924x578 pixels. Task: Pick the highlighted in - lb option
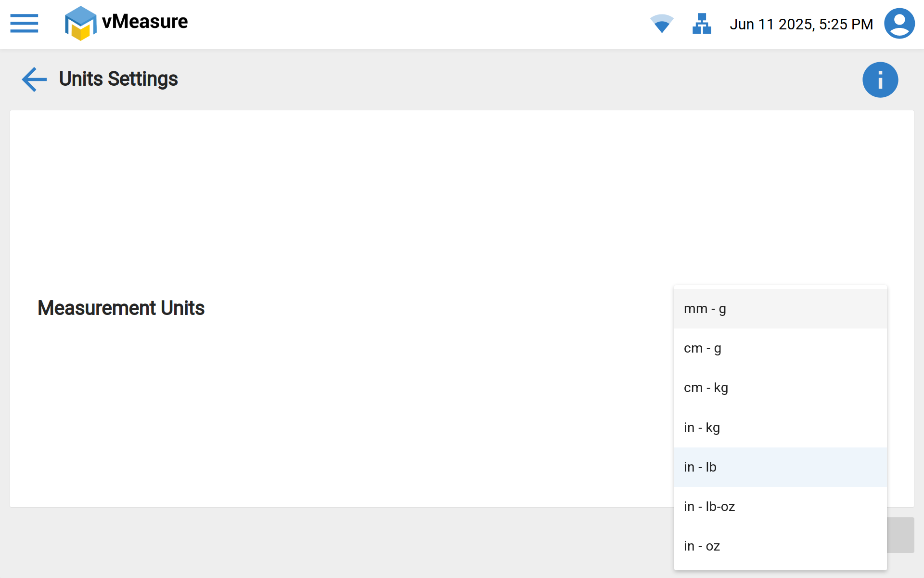[x=780, y=467]
